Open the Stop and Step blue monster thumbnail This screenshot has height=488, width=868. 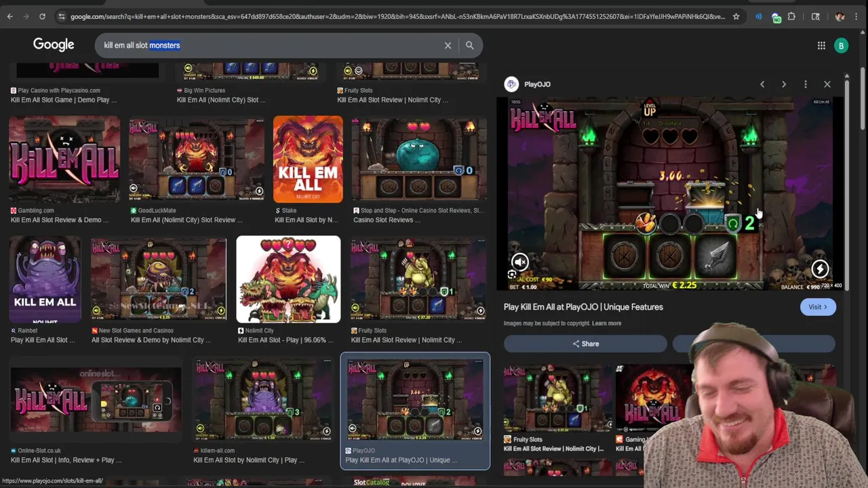419,159
